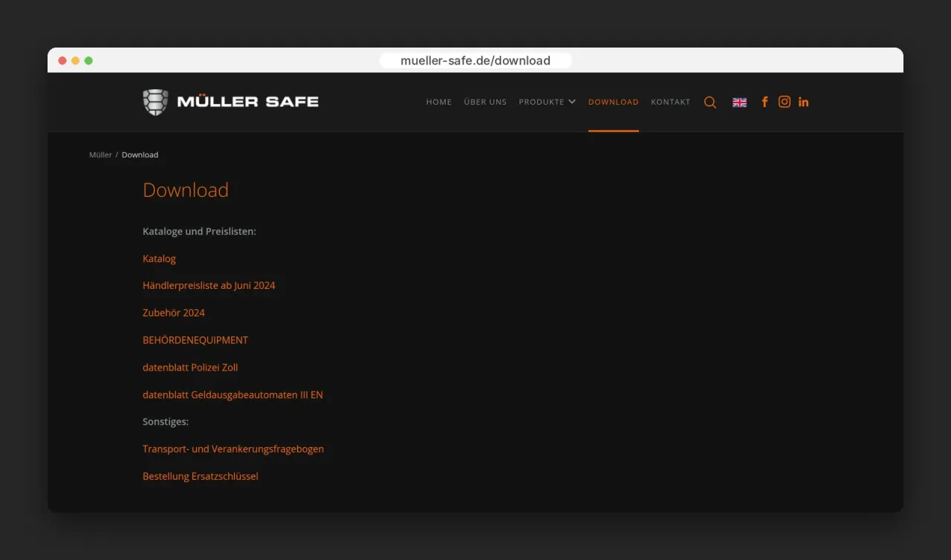Download the Zubehör 2024 document
Screen dimensions: 951x560
point(174,313)
